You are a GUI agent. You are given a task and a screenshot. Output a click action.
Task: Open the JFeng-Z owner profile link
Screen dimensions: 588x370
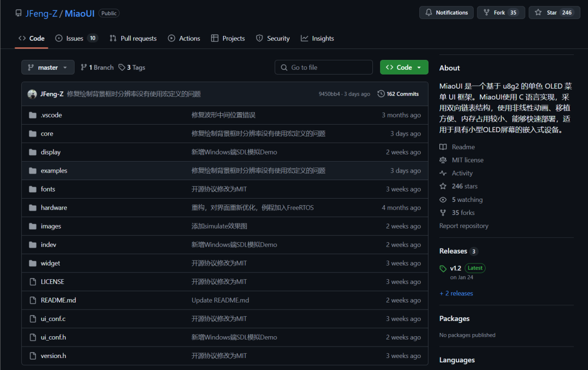41,14
